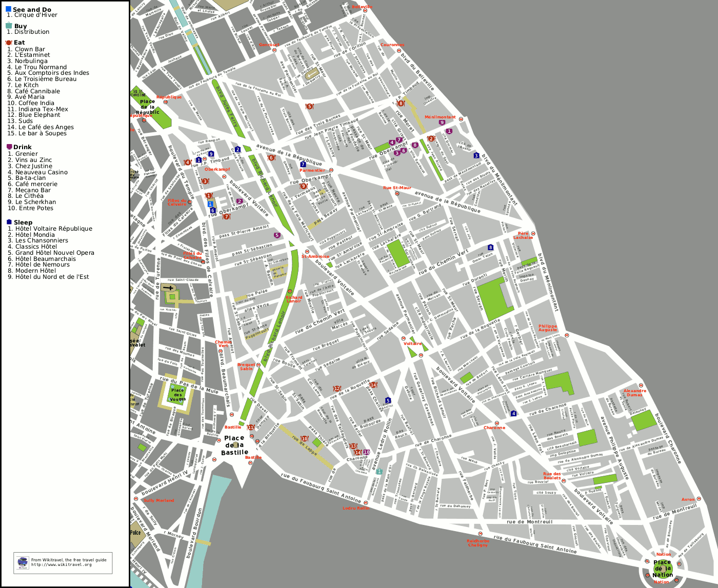The height and width of the screenshot is (588, 718).
Task: Toggle the red Eat legend marker
Action: click(9, 43)
